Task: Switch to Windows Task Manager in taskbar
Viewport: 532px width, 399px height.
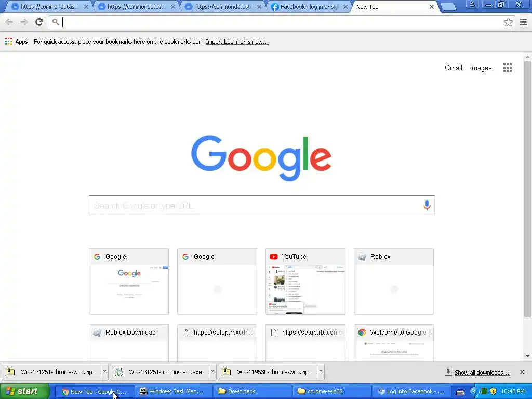Action: tap(174, 391)
